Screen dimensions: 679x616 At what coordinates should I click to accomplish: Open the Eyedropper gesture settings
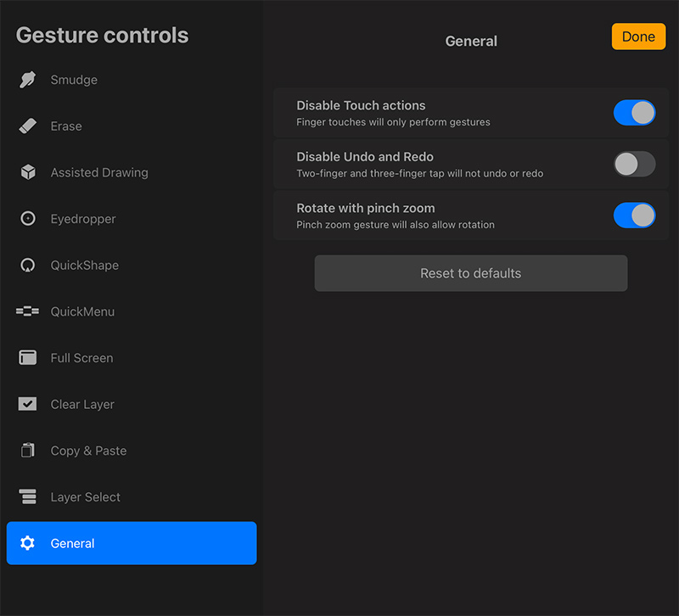[x=132, y=219]
